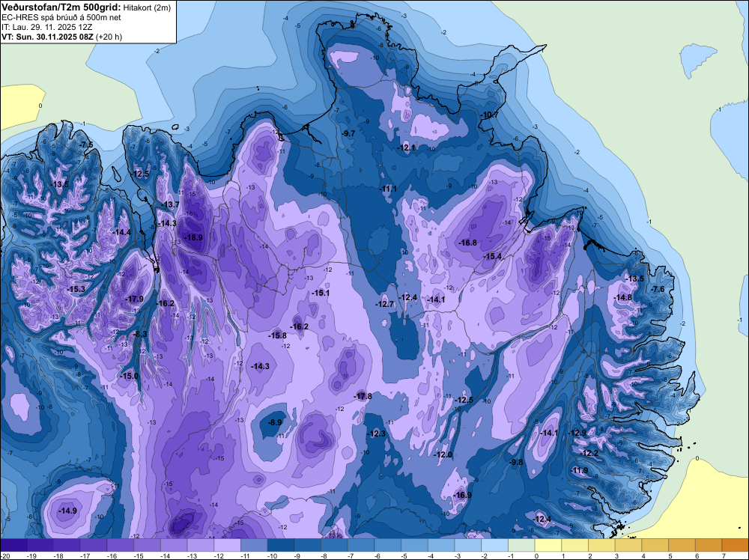Click the -18.9 temperature value on the map

click(193, 237)
